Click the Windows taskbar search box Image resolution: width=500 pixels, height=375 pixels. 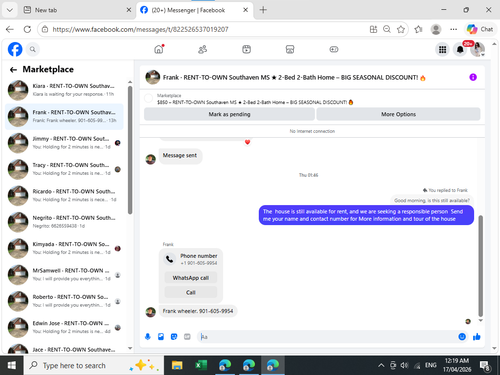click(x=94, y=365)
